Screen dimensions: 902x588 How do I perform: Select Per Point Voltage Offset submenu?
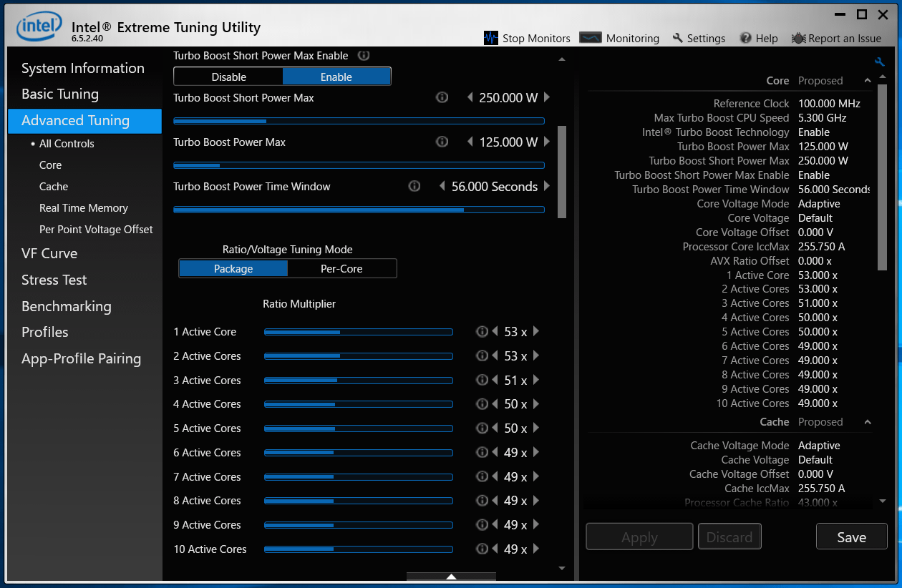pyautogui.click(x=96, y=229)
